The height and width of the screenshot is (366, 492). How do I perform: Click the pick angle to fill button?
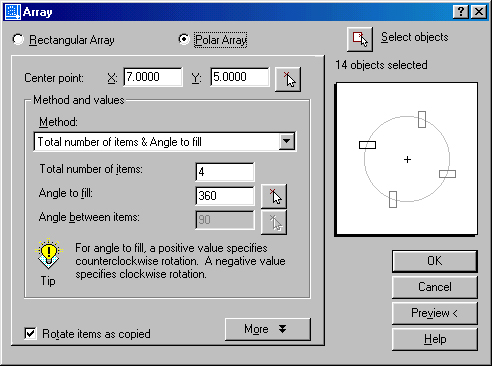tap(274, 196)
